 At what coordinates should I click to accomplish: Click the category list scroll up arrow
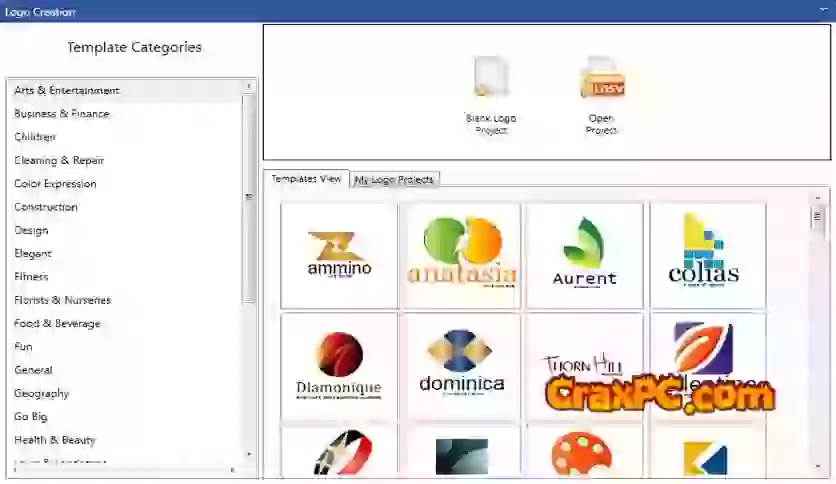pos(249,87)
